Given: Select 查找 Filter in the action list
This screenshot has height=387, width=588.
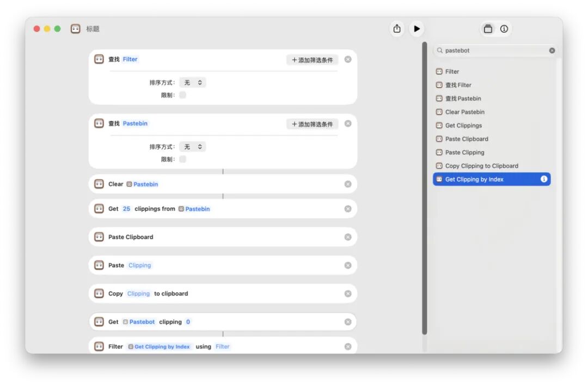Looking at the screenshot, I should click(x=491, y=85).
